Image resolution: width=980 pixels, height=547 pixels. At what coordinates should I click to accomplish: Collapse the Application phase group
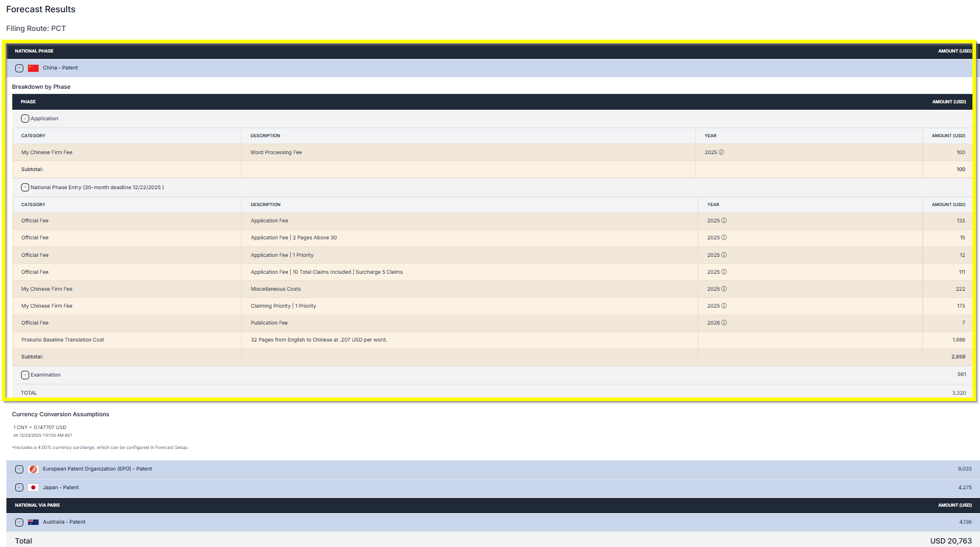[x=25, y=119]
